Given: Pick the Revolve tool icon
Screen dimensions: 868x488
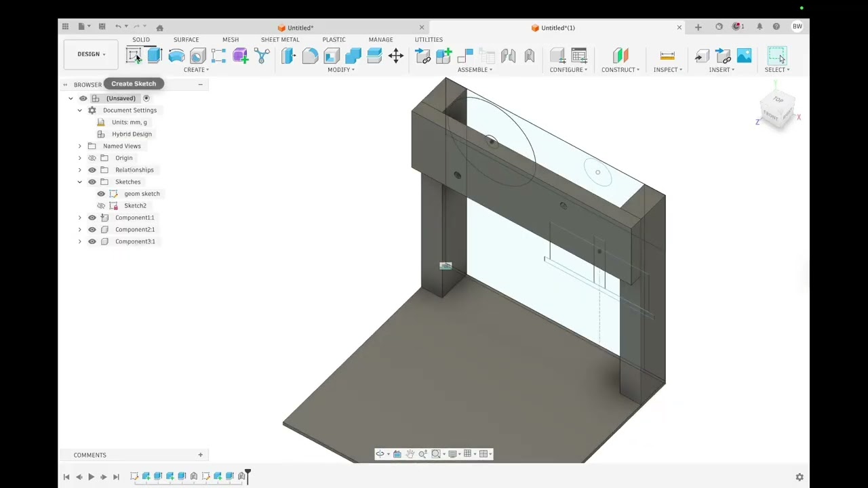Looking at the screenshot, I should (x=176, y=56).
